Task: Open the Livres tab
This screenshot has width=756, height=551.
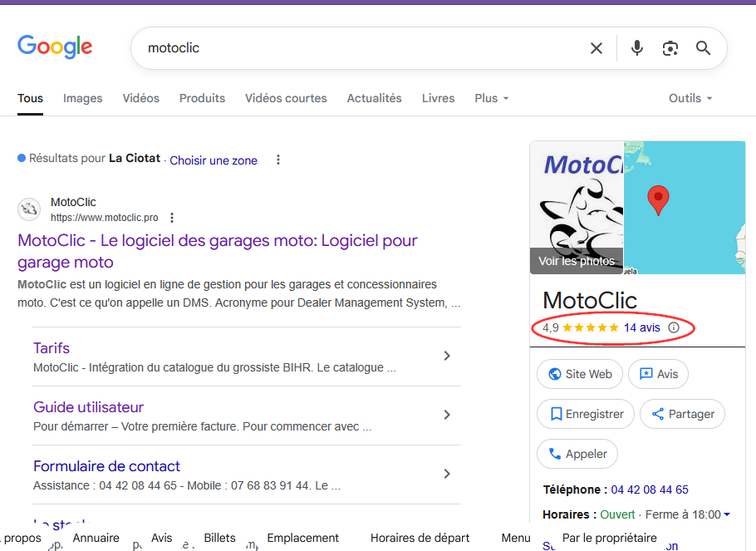Action: tap(439, 98)
